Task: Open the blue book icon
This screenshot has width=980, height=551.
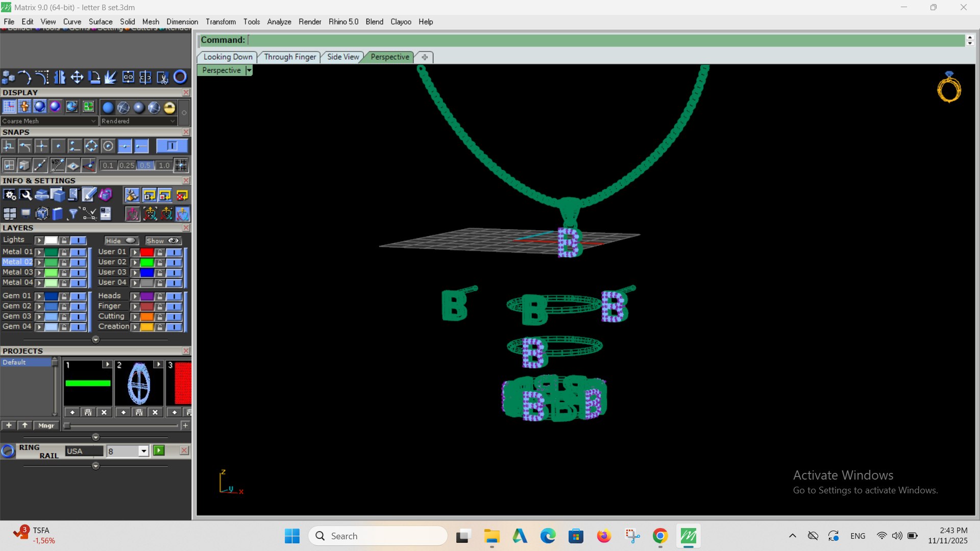Action: point(57,214)
